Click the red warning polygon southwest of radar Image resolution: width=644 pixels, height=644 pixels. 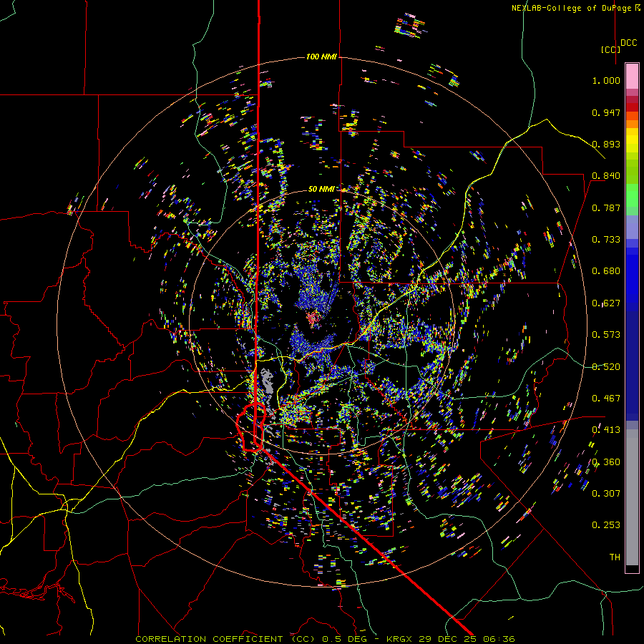tap(250, 427)
